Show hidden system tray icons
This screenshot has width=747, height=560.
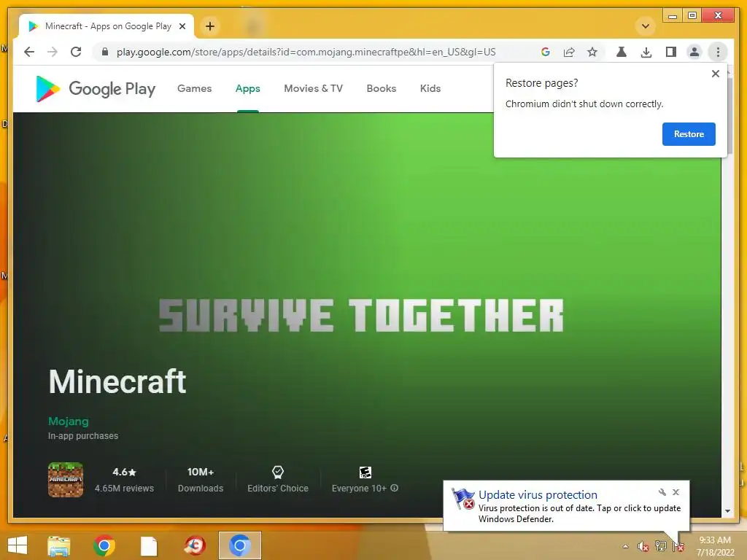pos(625,546)
